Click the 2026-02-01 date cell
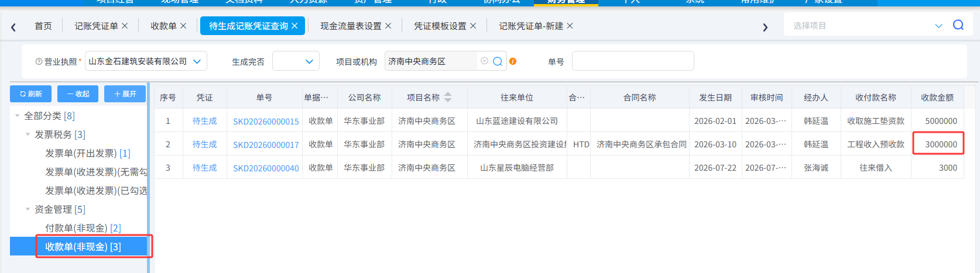 (715, 121)
